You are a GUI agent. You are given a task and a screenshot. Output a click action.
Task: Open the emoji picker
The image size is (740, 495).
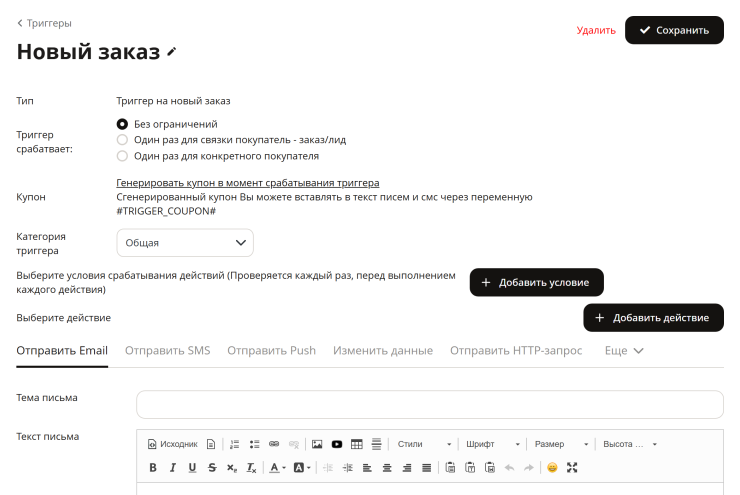(x=552, y=468)
